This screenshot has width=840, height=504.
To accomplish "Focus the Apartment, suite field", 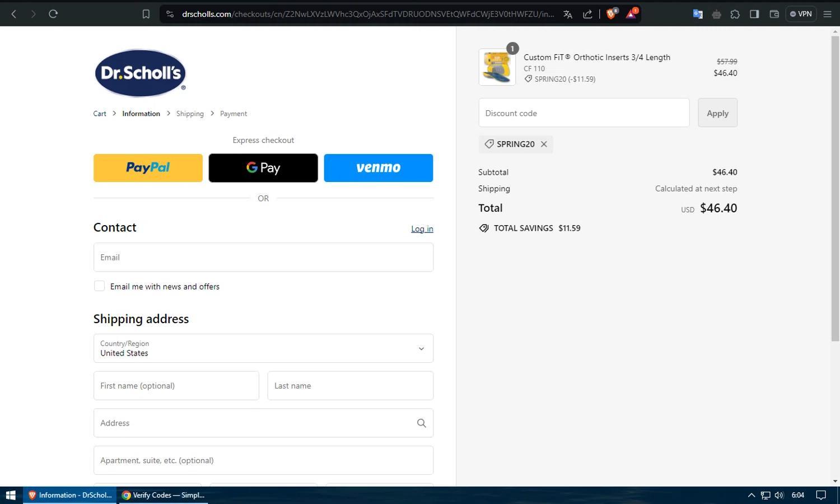I will click(x=263, y=460).
